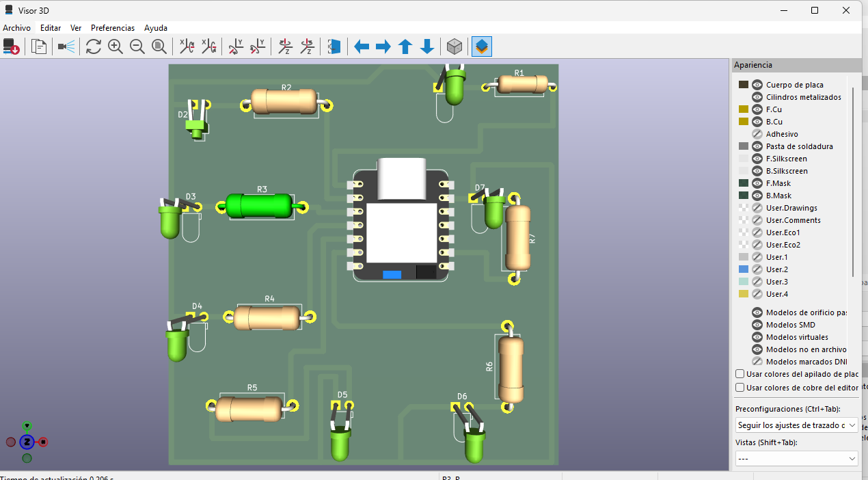
Task: Copy the 3D image to clipboard
Action: coord(40,46)
